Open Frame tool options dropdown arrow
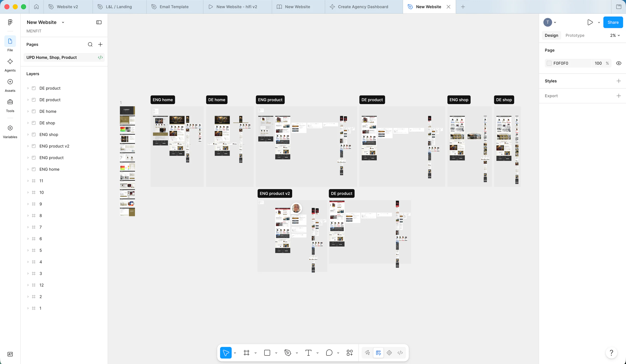The height and width of the screenshot is (364, 626). click(255, 353)
